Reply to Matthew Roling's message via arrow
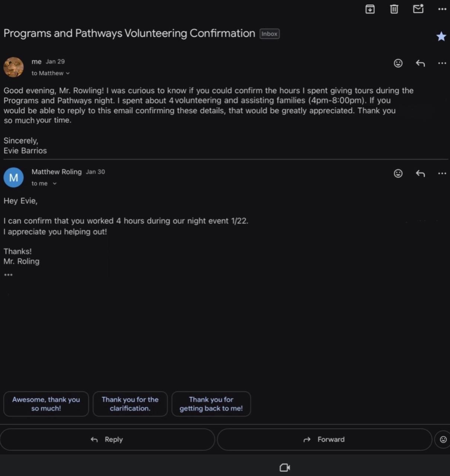Image resolution: width=450 pixels, height=476 pixels. pos(420,173)
